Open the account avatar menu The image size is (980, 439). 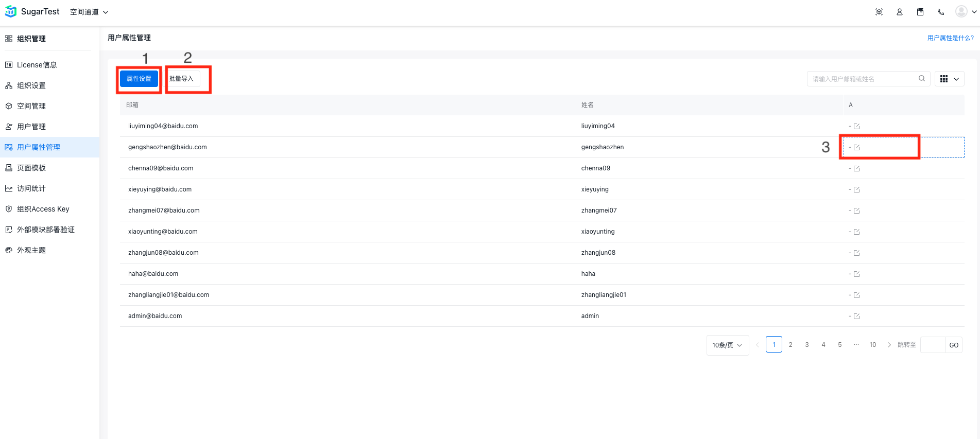coord(966,12)
